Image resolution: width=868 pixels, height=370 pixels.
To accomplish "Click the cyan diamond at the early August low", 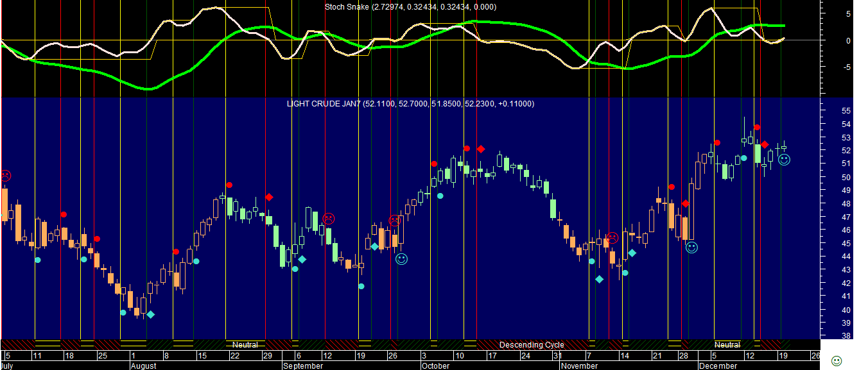I will [151, 314].
